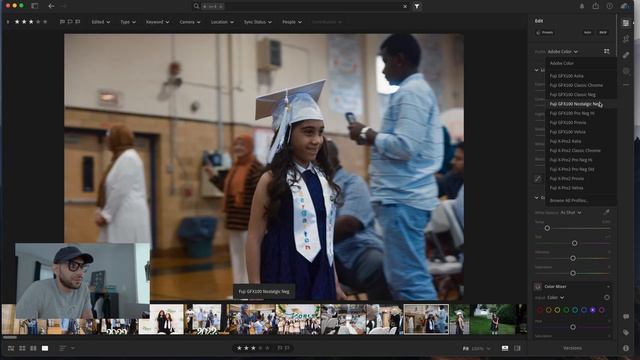Open the Keyword filter dropdown
Screen dimensions: 640x360
[x=158, y=22]
